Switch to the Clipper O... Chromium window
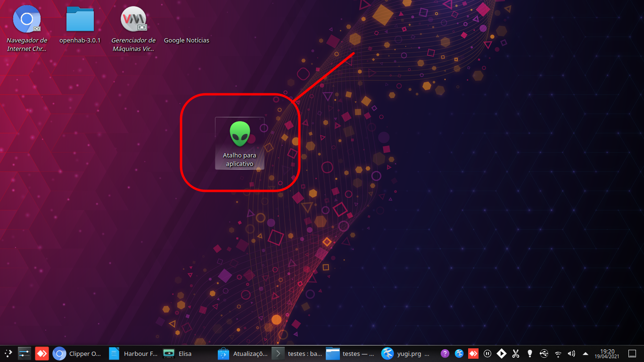The height and width of the screenshot is (362, 644). (77, 354)
